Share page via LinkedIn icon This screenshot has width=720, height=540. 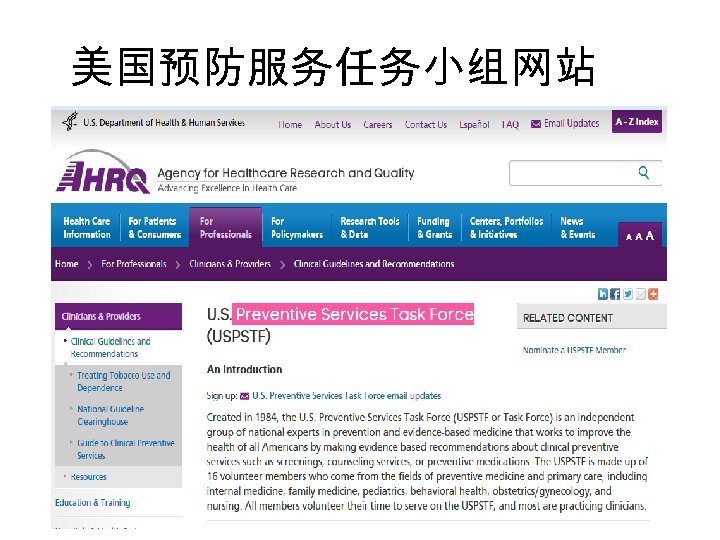click(x=602, y=294)
